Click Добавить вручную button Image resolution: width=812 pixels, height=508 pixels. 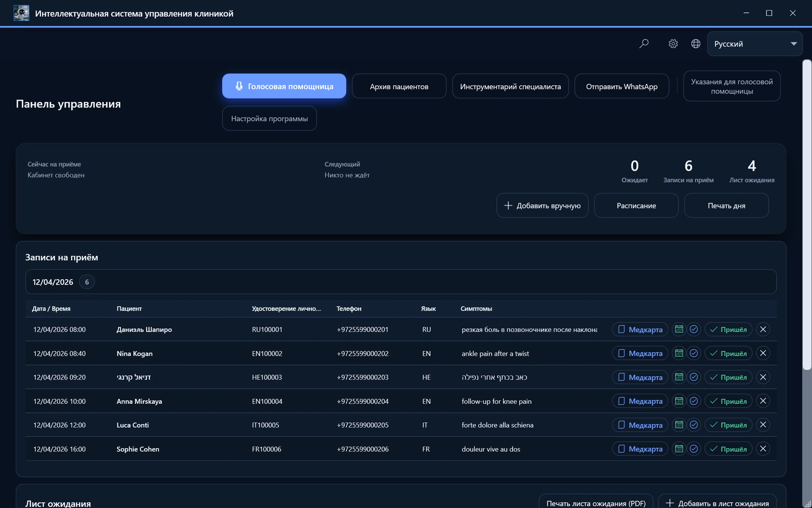(542, 205)
